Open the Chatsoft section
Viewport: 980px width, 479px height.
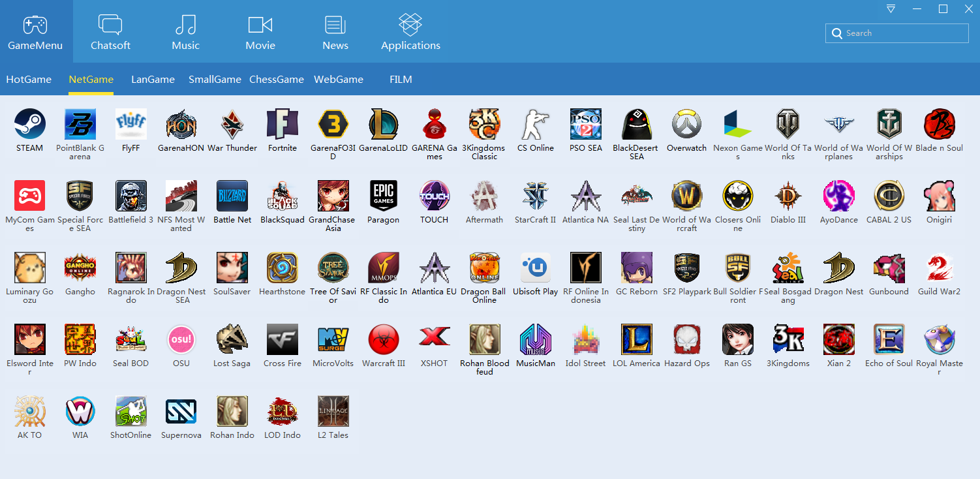pos(110,31)
